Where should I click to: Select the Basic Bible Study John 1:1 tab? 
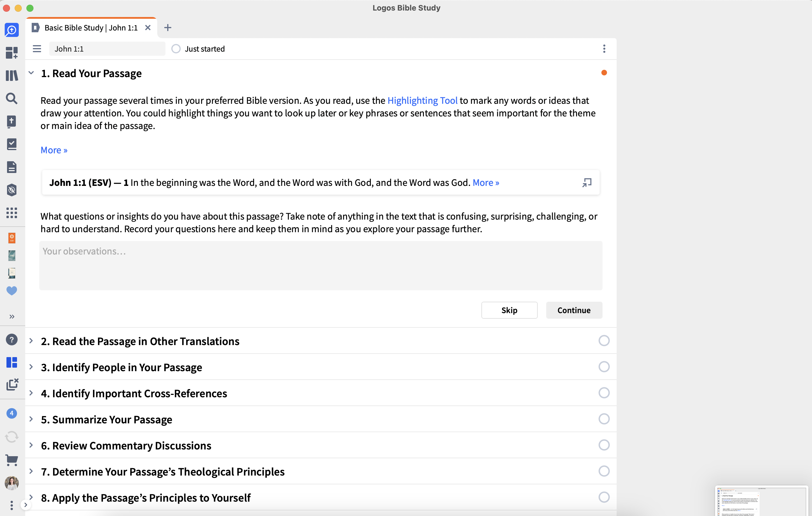point(91,28)
